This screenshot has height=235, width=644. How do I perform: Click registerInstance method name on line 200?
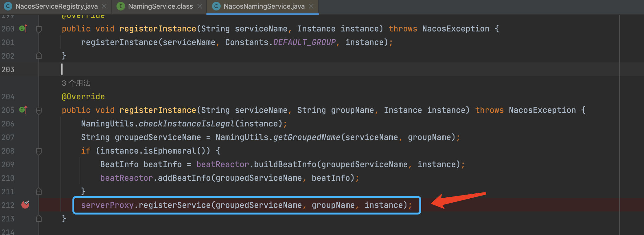[158, 29]
